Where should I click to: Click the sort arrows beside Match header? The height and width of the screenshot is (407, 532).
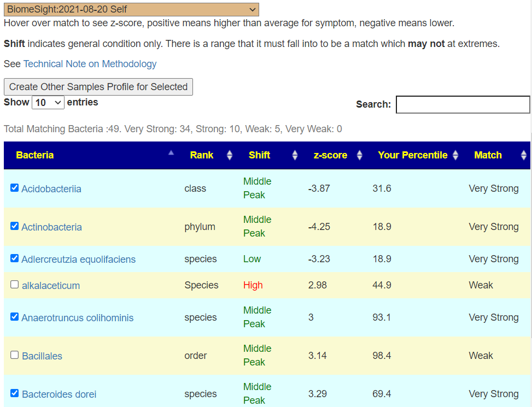click(x=522, y=155)
